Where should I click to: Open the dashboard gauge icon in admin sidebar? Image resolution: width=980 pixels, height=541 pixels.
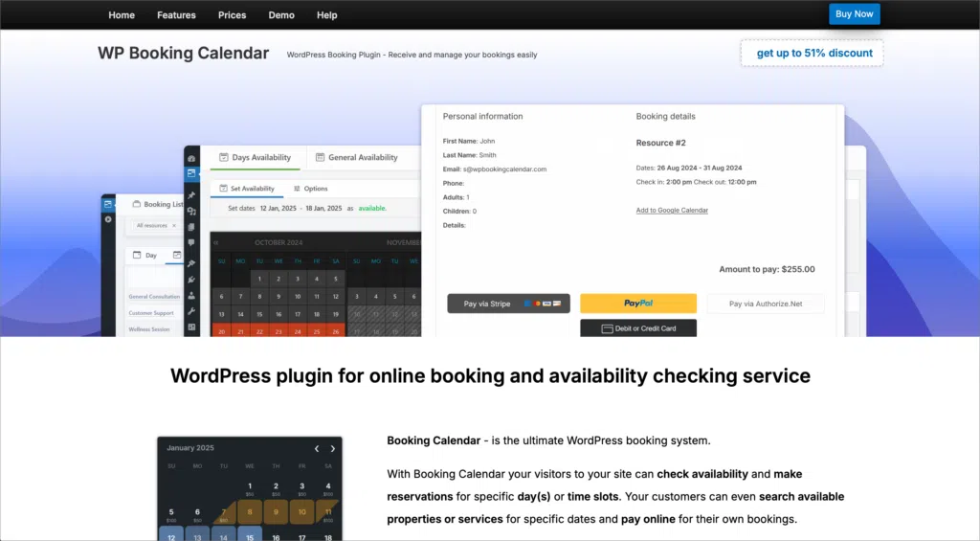coord(191,159)
